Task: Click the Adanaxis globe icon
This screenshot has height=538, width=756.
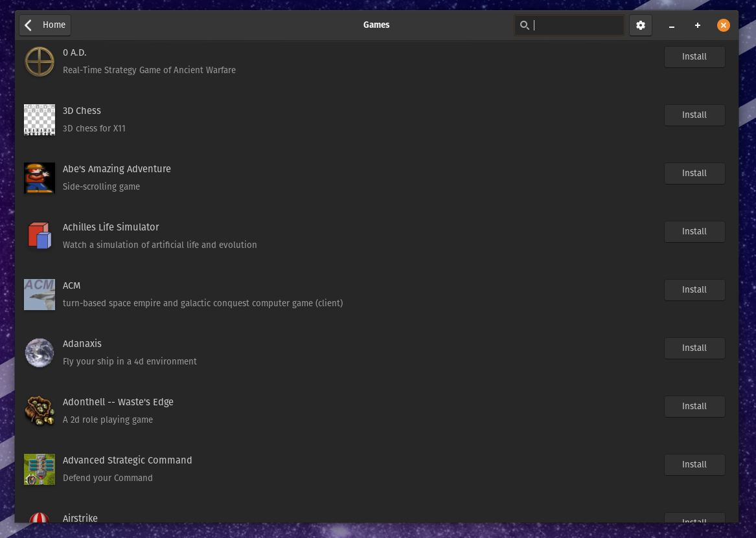Action: click(40, 353)
